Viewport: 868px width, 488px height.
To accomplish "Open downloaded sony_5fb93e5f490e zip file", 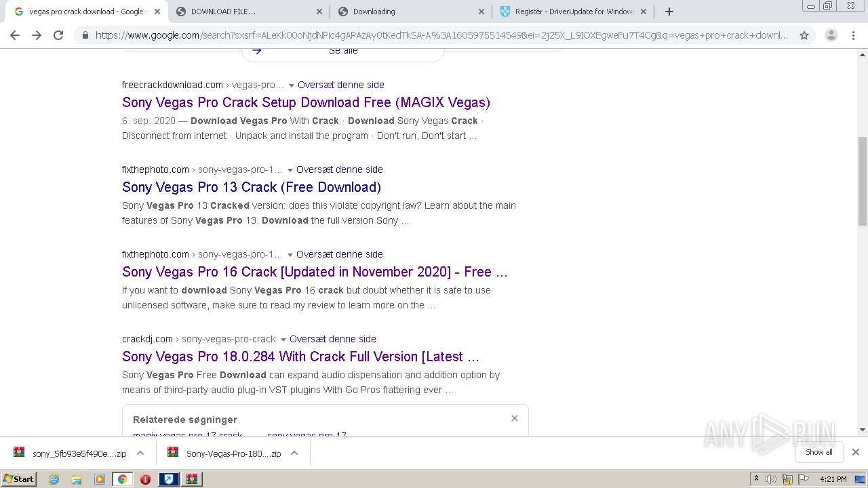I will click(70, 453).
